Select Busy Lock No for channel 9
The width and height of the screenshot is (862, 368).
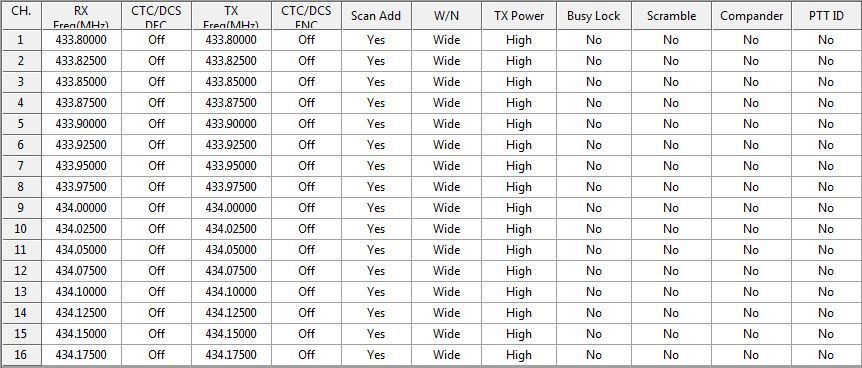coord(594,208)
